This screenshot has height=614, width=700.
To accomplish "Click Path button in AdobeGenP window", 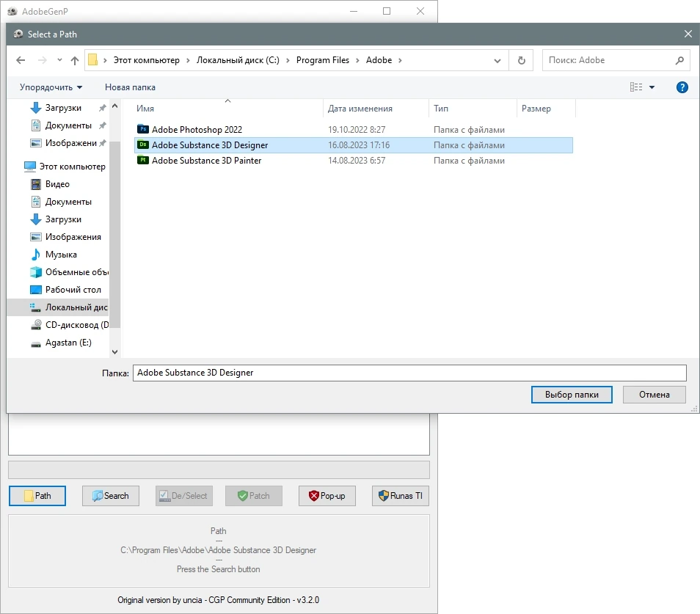I will coord(37,496).
